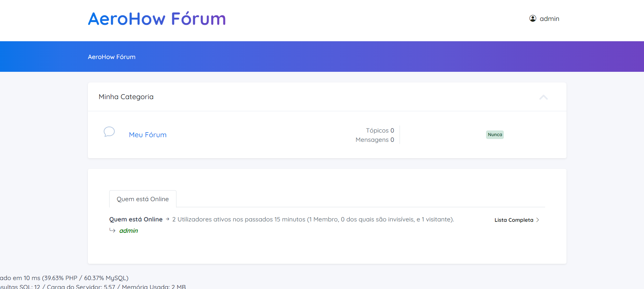
Task: View the green italic admin profile link
Action: pyautogui.click(x=128, y=231)
